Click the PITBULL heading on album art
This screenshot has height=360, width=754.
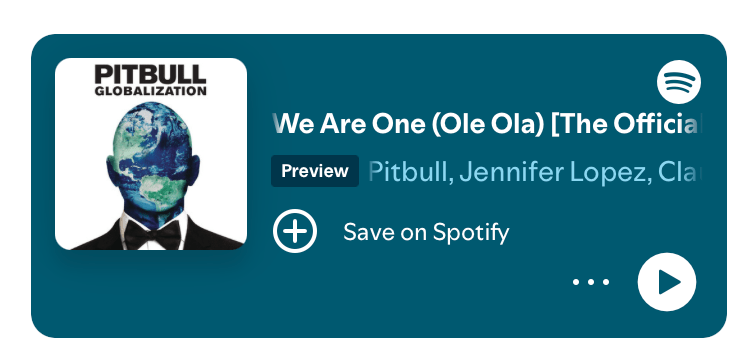click(151, 74)
